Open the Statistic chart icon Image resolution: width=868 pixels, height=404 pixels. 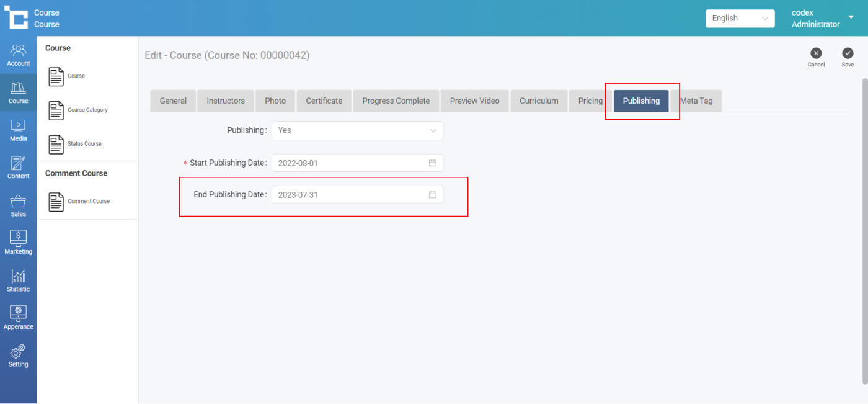[18, 281]
